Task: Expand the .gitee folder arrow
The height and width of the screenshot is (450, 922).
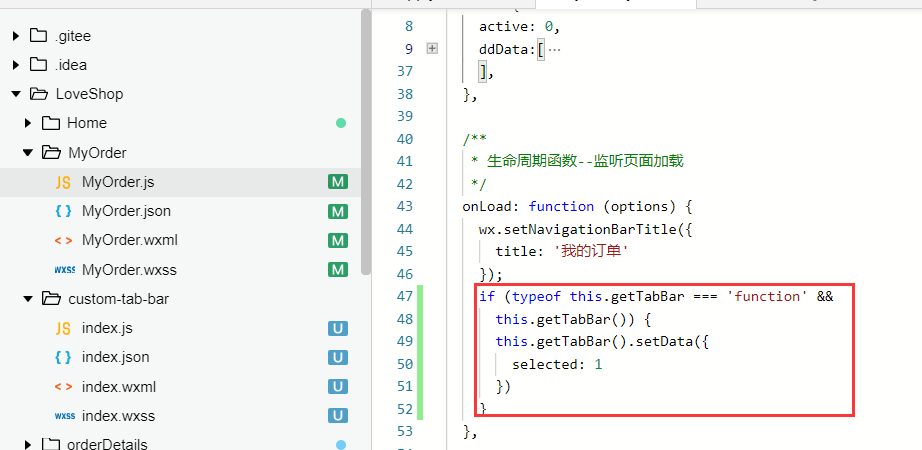Action: pyautogui.click(x=16, y=36)
